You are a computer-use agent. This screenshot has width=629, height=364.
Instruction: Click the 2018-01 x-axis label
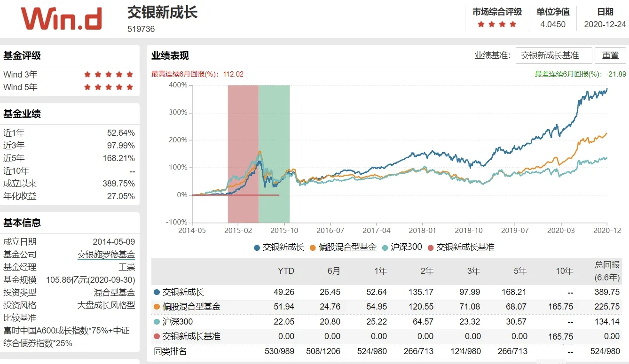[423, 231]
